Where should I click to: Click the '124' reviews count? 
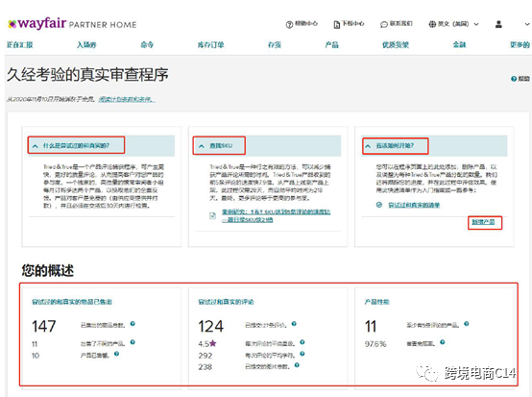coord(210,327)
